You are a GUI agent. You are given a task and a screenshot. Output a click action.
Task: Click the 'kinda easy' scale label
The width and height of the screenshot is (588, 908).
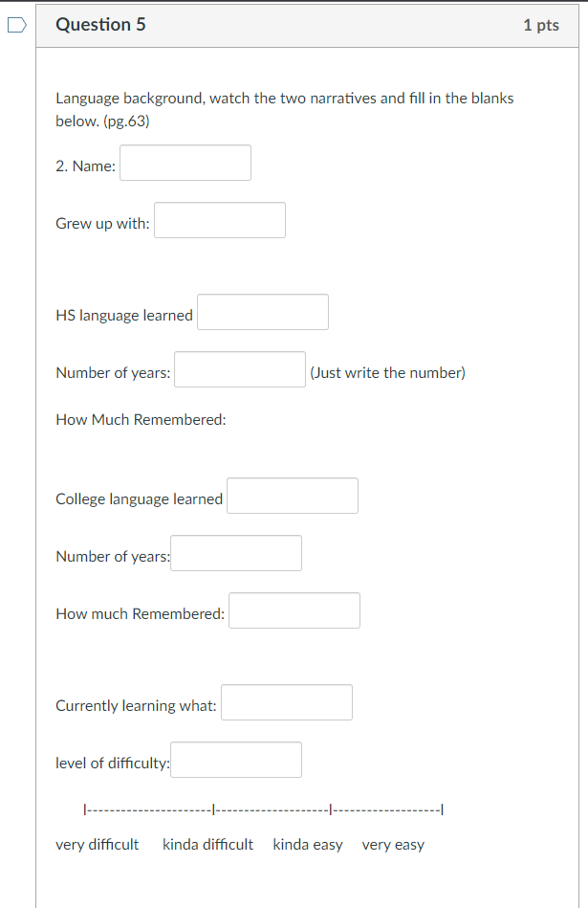tap(307, 845)
